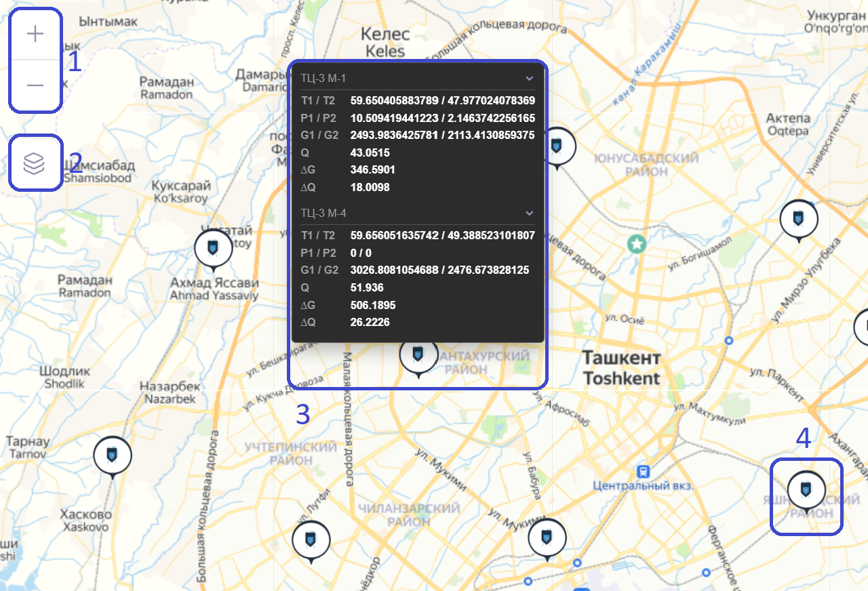Collapse the ТЦ-3 М-1 section chevron
The width and height of the screenshot is (868, 591).
529,78
